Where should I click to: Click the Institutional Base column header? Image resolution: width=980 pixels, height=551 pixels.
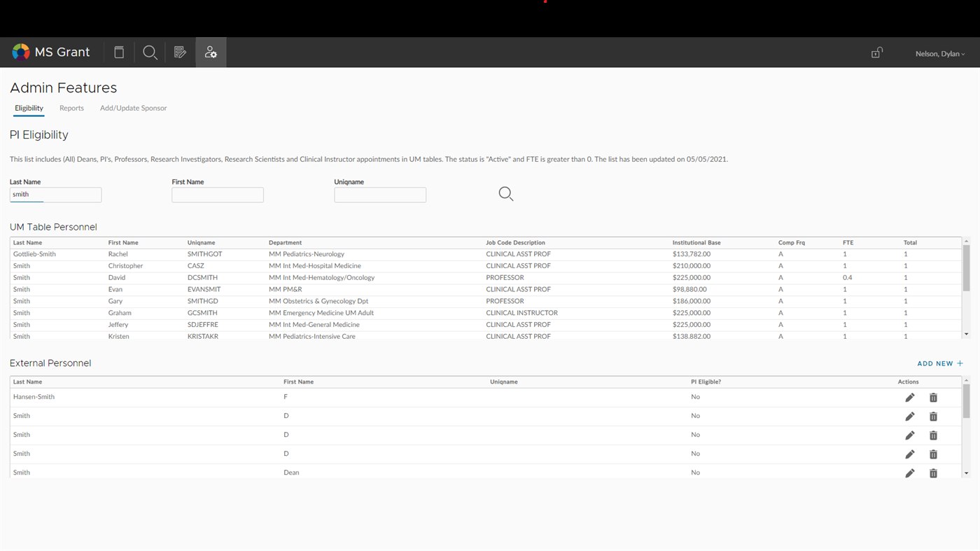tap(696, 242)
